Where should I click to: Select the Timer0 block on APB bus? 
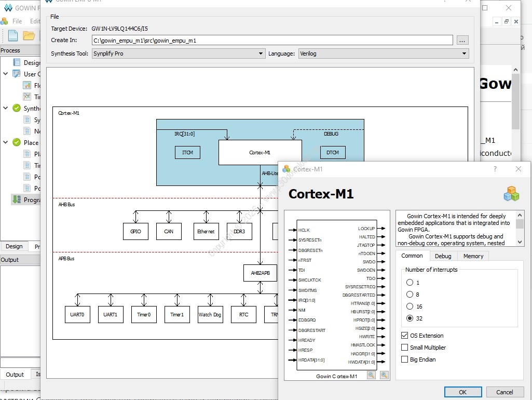pos(144,314)
